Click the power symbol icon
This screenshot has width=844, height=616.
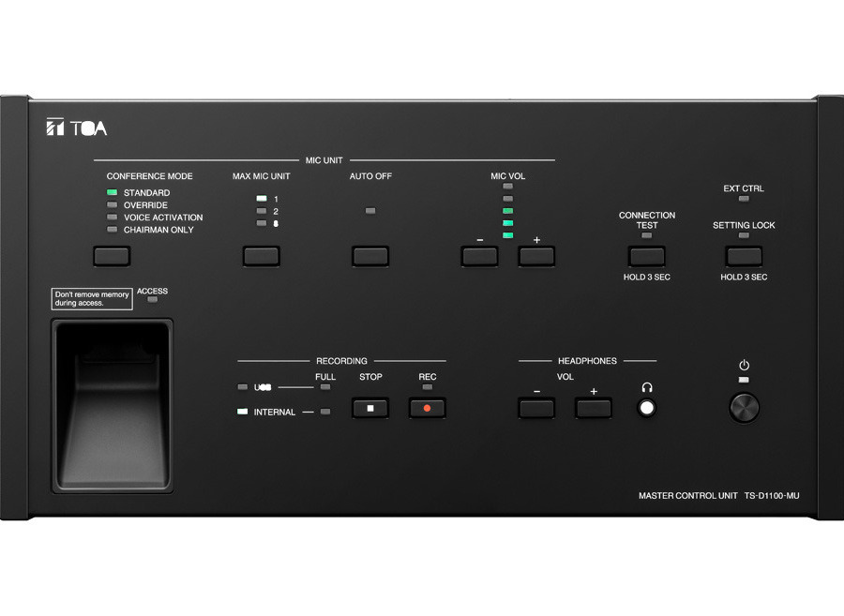744,366
